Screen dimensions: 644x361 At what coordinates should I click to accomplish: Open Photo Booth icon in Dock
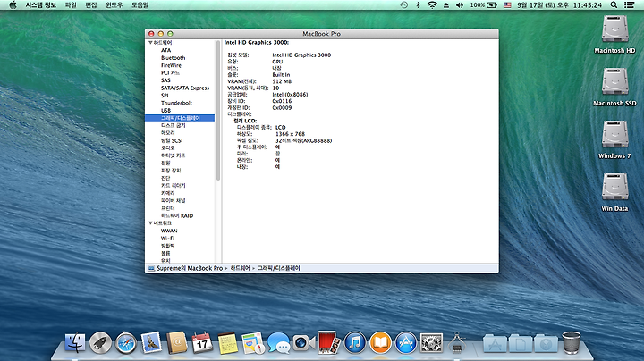tap(329, 343)
